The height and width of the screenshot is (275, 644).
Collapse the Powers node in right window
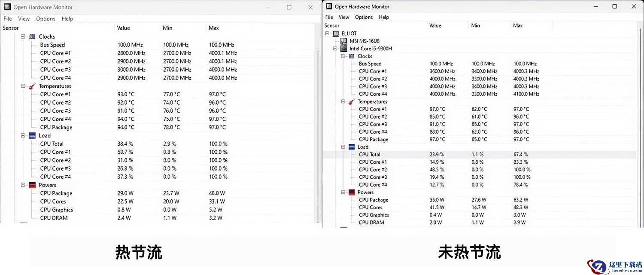tap(343, 192)
